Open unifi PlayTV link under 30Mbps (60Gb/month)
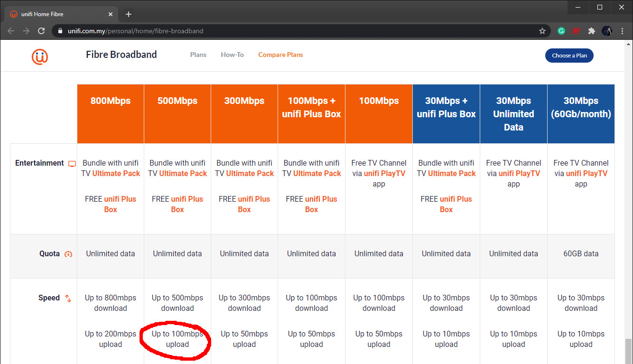Screen dimensions: 633x364 [587, 173]
